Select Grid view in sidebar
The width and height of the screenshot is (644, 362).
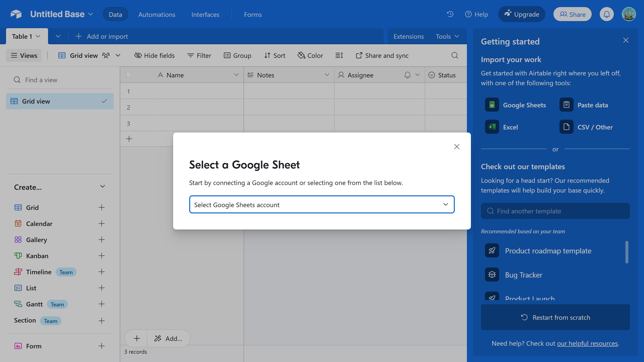pyautogui.click(x=60, y=101)
